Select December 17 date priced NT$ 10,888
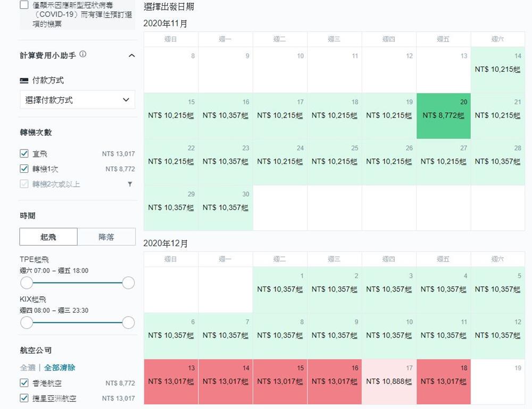The image size is (532, 409). click(389, 382)
